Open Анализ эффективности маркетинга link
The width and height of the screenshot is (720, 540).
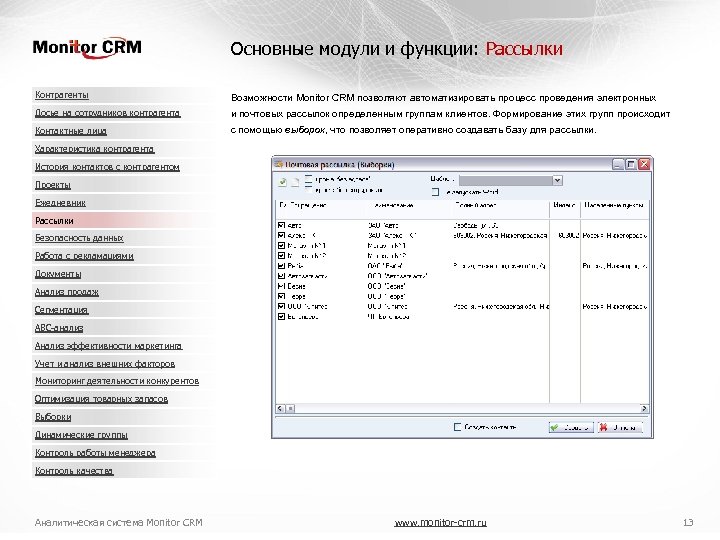click(x=108, y=346)
